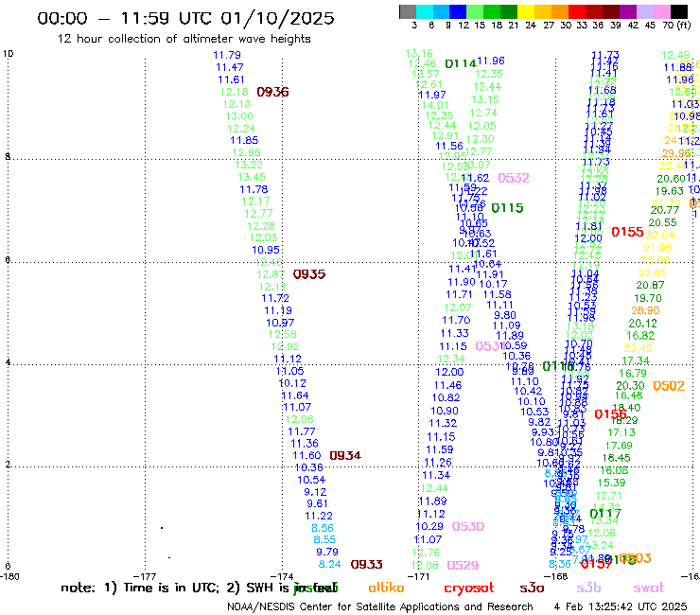
Task: Click the latitude 4 axis label
Action: [x=8, y=361]
